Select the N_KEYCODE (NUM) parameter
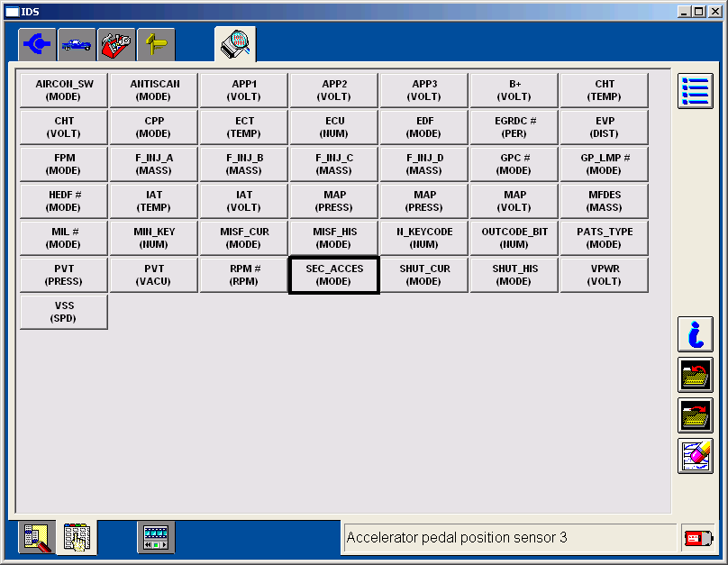Image resolution: width=728 pixels, height=565 pixels. tap(424, 238)
